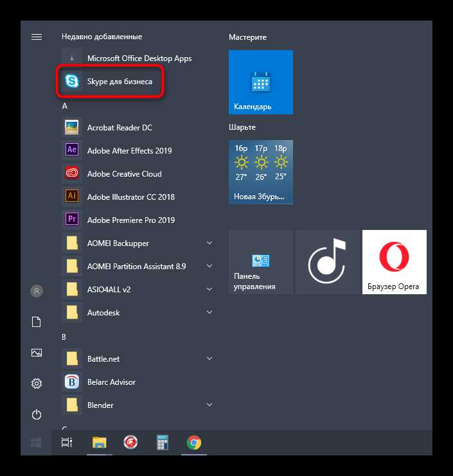Click the Microsoft Office Desktop Apps icon

72,58
